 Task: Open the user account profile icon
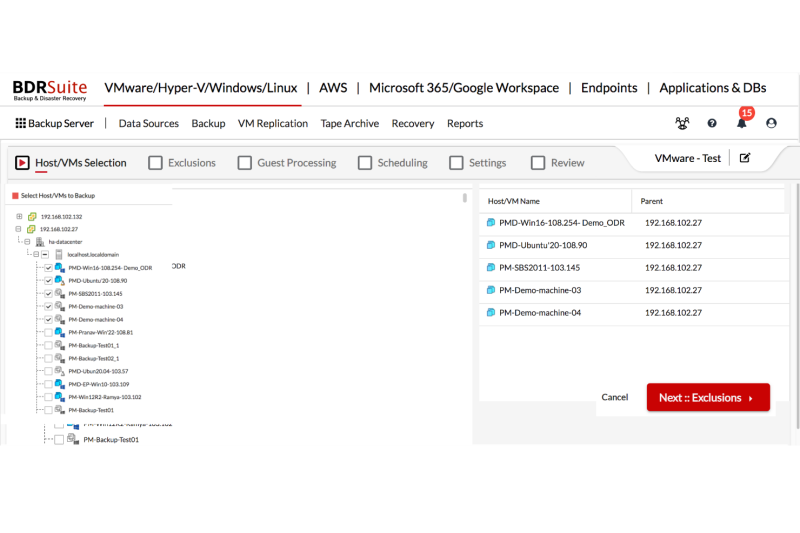click(771, 124)
